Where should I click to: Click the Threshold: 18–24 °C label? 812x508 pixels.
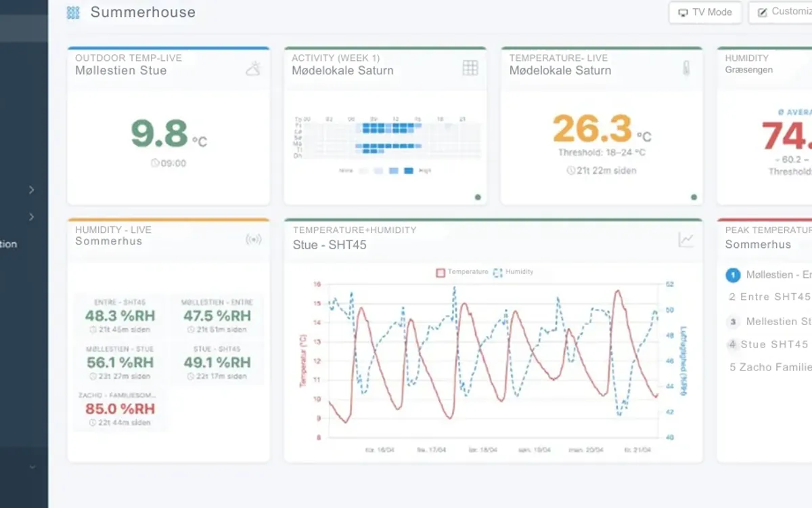(602, 152)
